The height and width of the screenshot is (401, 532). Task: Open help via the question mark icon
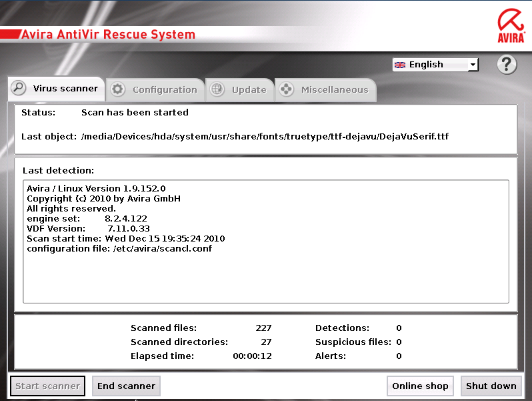coord(507,65)
